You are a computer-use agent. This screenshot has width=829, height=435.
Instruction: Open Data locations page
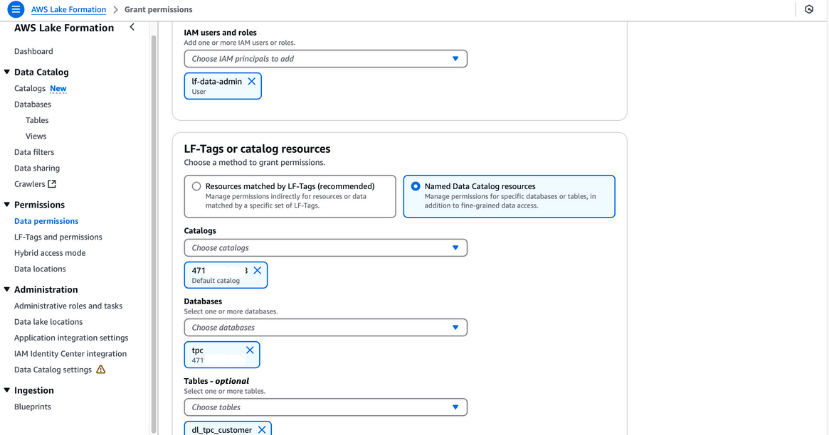[x=40, y=269]
